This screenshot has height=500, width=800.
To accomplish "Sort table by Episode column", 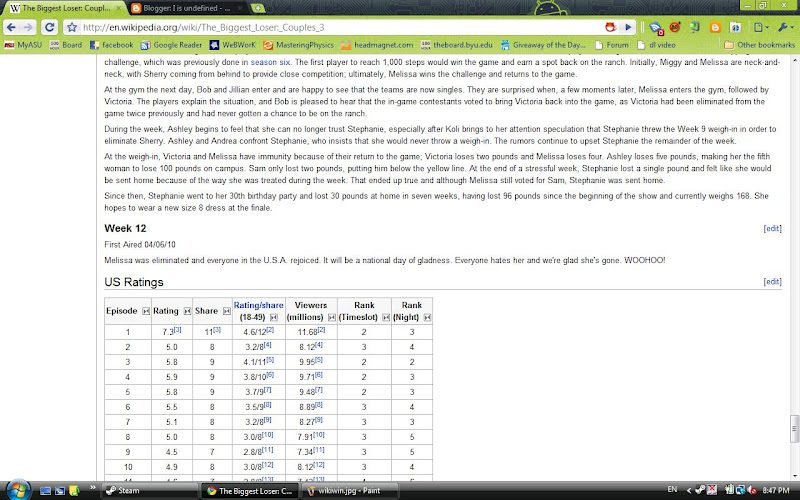I will [x=146, y=311].
